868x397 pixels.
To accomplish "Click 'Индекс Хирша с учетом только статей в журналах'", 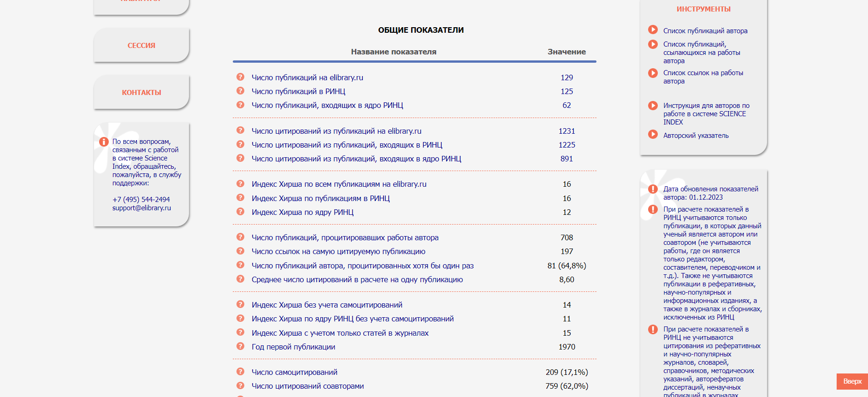I will pos(340,333).
